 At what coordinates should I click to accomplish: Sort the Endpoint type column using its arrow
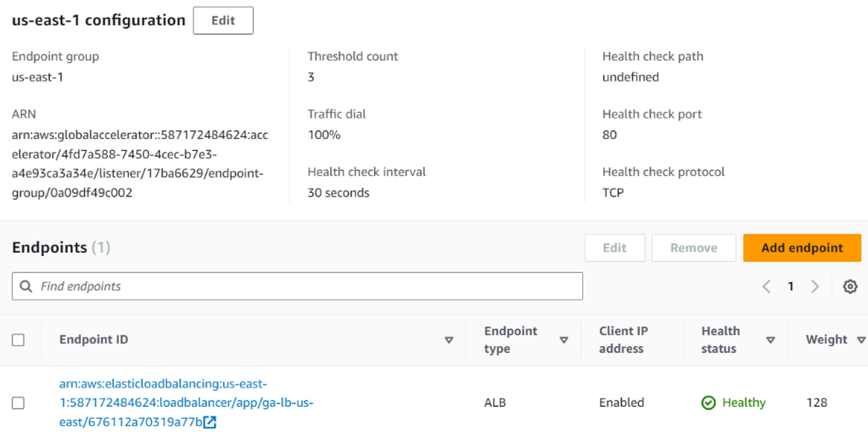tap(564, 340)
